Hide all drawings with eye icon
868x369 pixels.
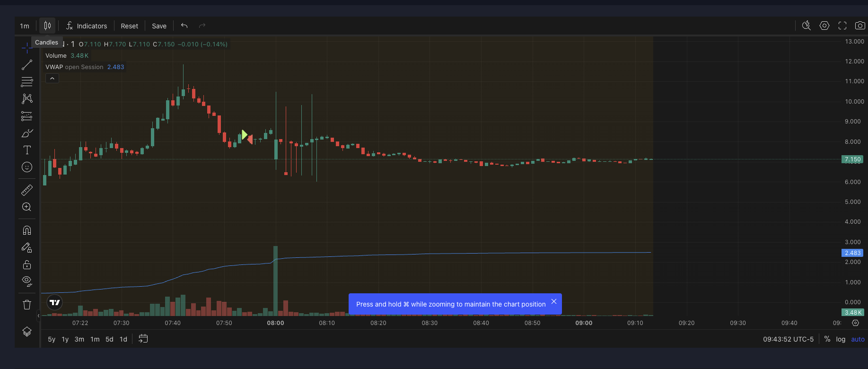pos(27,281)
